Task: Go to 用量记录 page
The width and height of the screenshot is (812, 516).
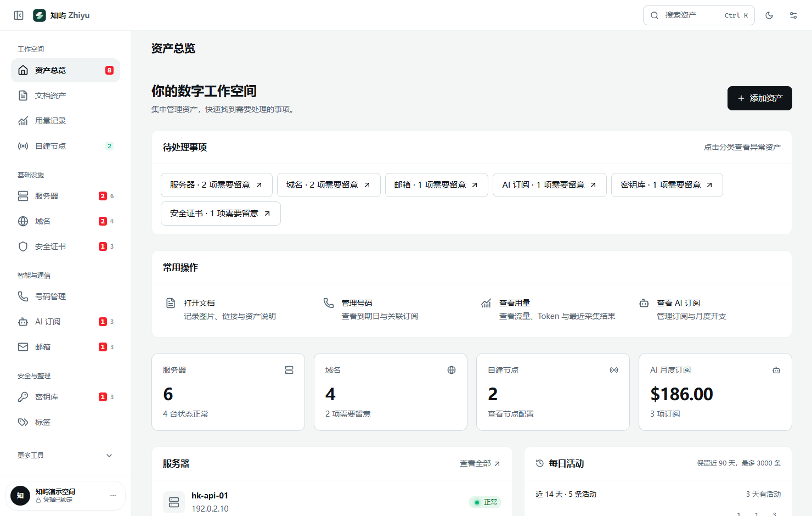Action: click(65, 121)
